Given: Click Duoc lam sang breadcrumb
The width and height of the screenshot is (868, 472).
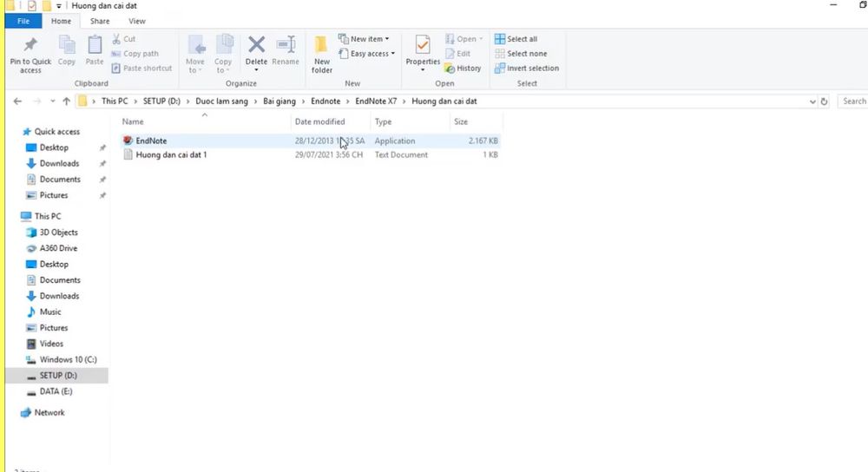Looking at the screenshot, I should pos(222,102).
